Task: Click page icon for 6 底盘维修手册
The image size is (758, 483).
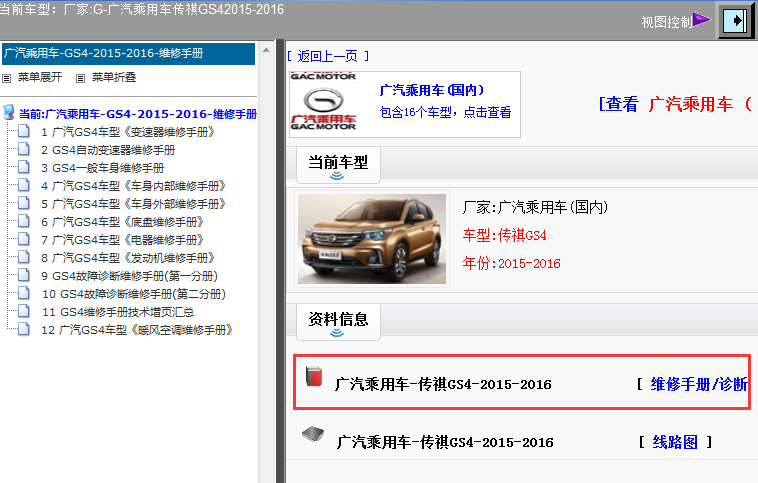Action: [x=24, y=220]
